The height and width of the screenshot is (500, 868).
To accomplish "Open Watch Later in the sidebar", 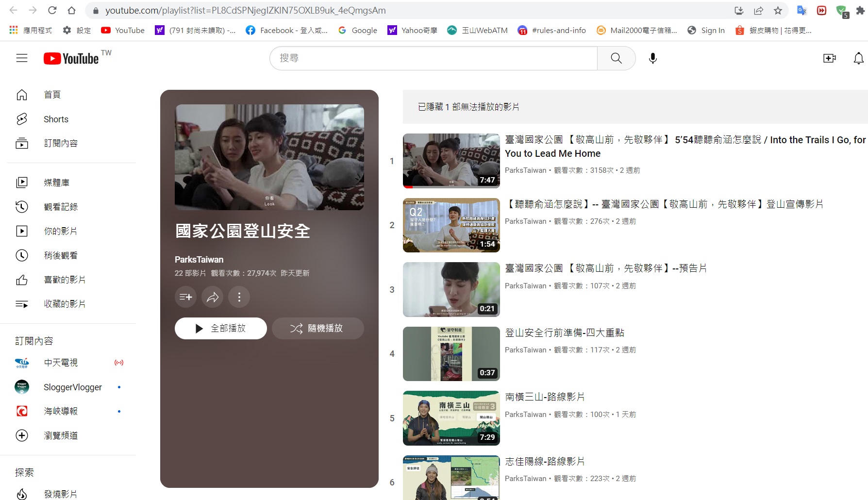I will click(61, 255).
